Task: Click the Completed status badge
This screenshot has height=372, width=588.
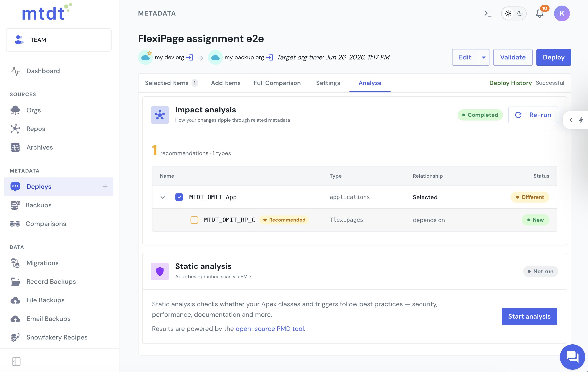Action: [480, 115]
